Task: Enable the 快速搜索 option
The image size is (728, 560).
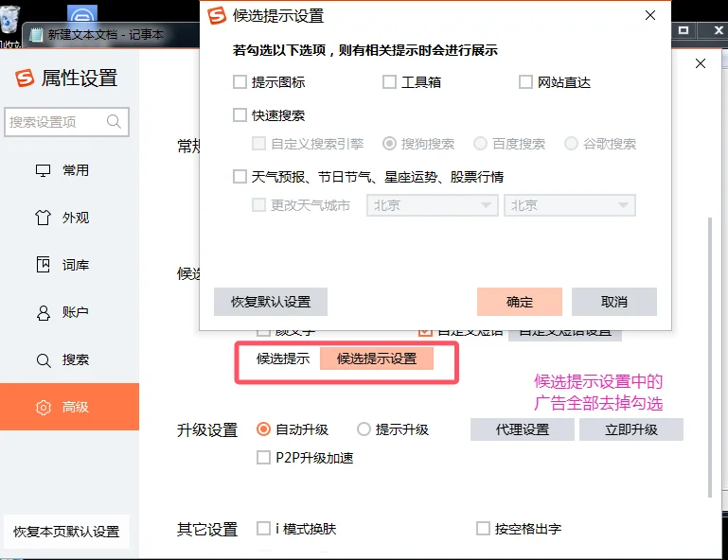Action: pyautogui.click(x=240, y=115)
